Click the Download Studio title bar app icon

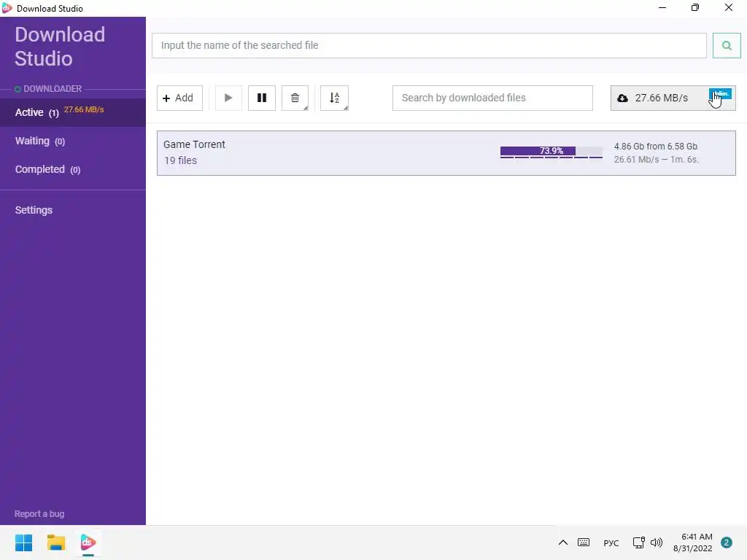point(7,8)
